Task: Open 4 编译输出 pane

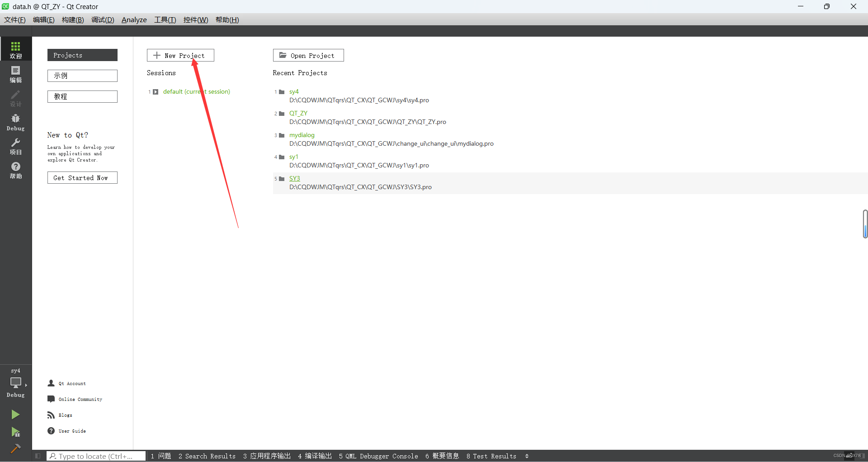Action: coord(315,456)
